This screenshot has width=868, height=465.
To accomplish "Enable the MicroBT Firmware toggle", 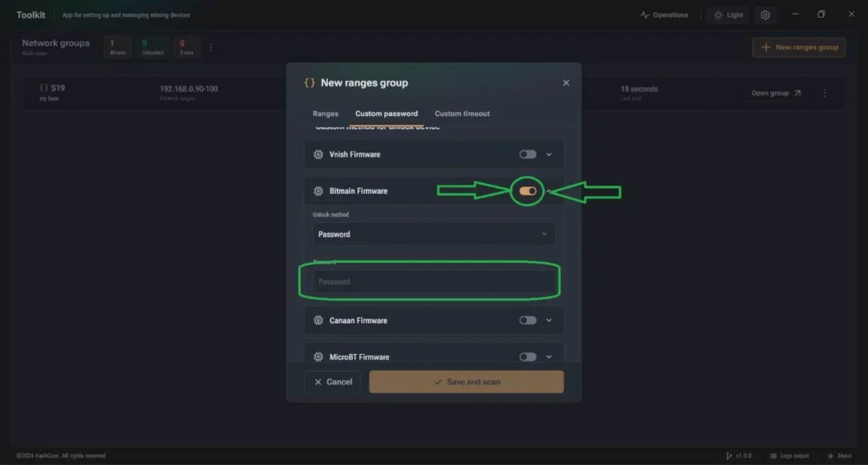I will [527, 357].
